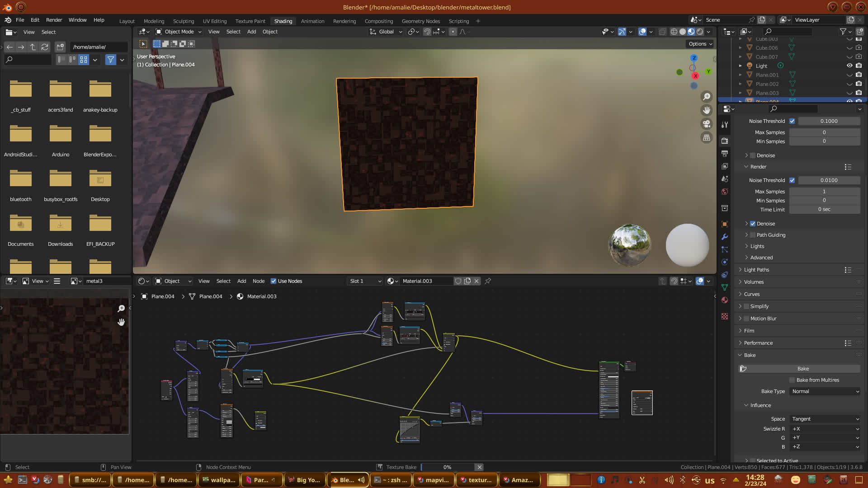The height and width of the screenshot is (488, 868).
Task: Switch to Texture Paint workspace tab
Action: (x=250, y=21)
